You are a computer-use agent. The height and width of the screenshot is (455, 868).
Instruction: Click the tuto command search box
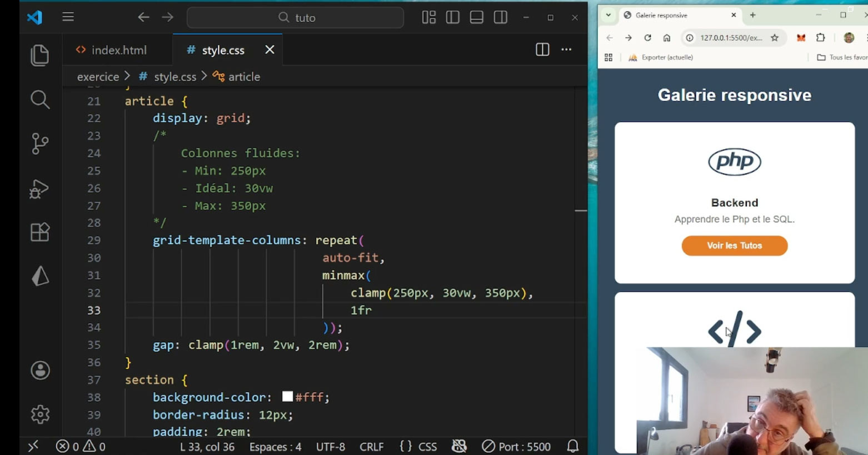coord(295,18)
